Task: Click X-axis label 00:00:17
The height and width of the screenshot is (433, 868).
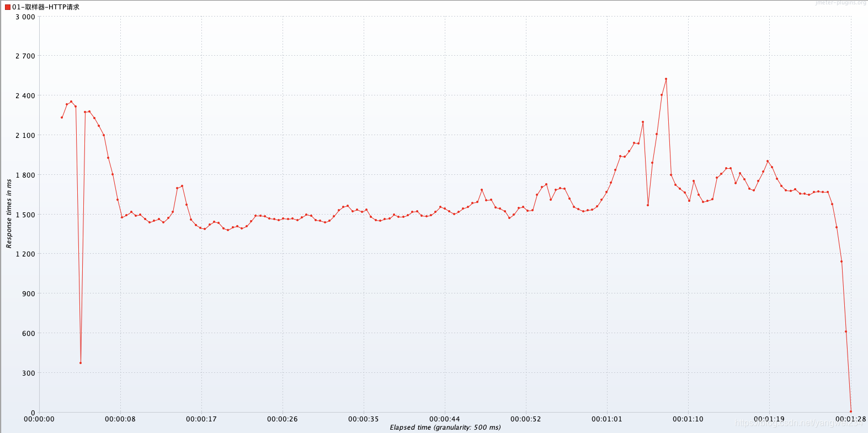Action: coord(201,419)
